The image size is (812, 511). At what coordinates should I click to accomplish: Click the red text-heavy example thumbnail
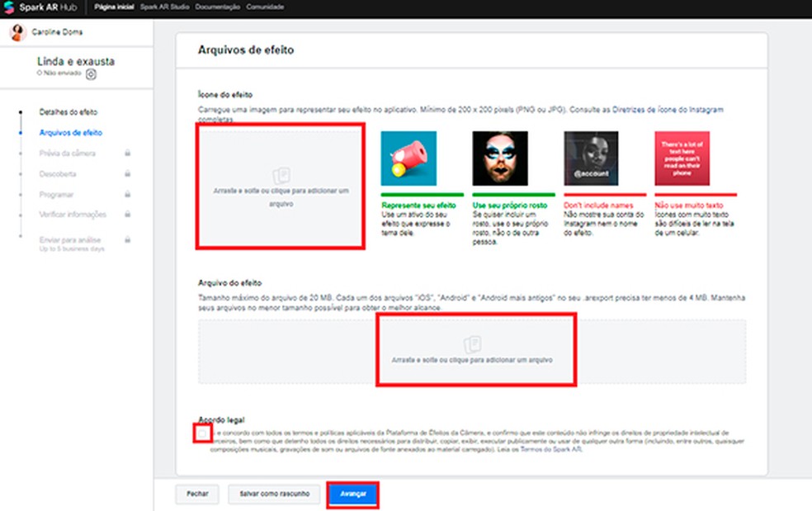tap(682, 158)
